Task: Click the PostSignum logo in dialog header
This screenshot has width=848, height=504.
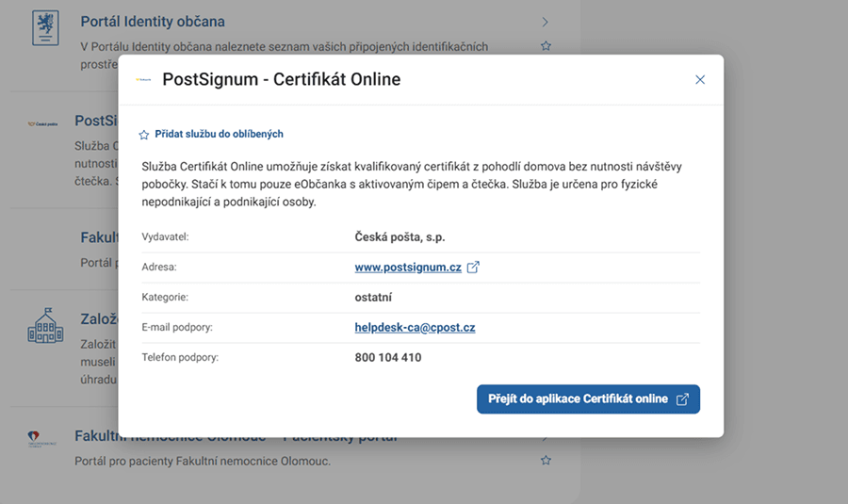Action: pyautogui.click(x=143, y=80)
